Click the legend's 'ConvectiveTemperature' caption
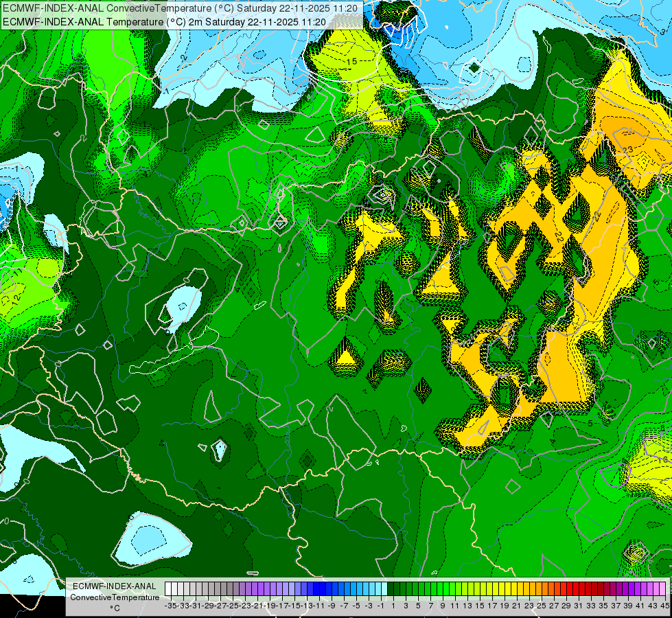Viewport: 672px width, 618px height. (x=115, y=597)
